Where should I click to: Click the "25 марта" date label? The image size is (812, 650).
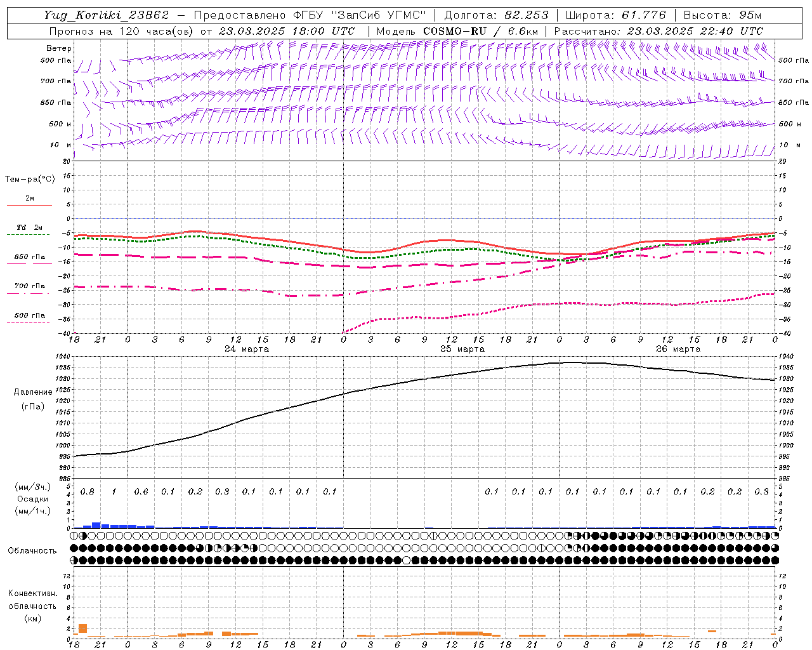pos(462,349)
